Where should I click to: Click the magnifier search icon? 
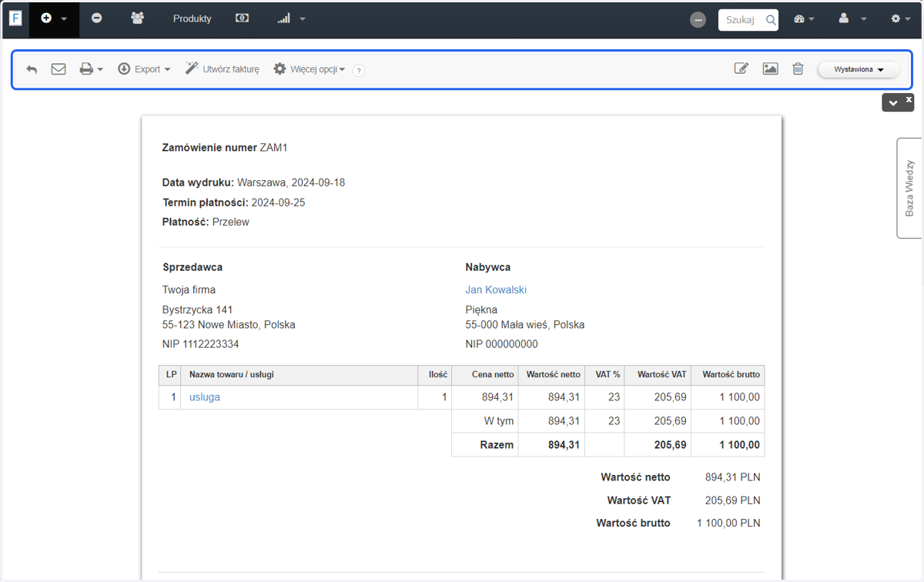click(771, 20)
